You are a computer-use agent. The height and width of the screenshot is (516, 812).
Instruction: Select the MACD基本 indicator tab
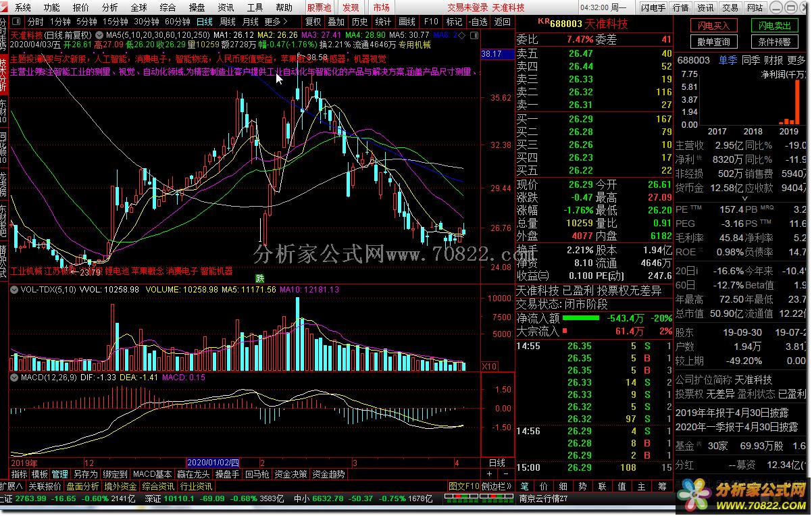(x=152, y=474)
